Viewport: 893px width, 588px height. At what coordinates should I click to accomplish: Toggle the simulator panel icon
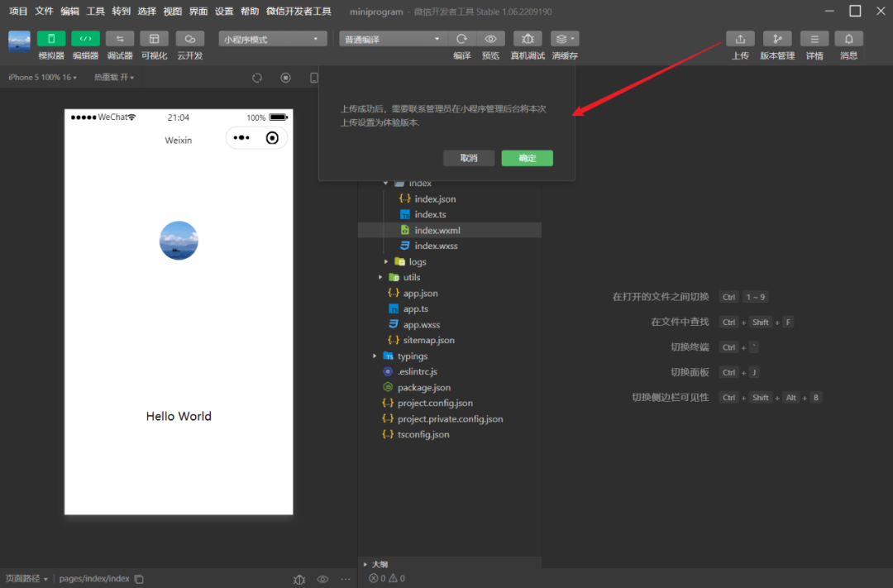pyautogui.click(x=50, y=39)
